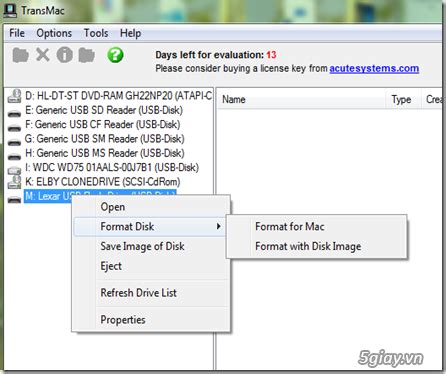Click the green help question mark icon
The image size is (446, 374).
coord(115,55)
